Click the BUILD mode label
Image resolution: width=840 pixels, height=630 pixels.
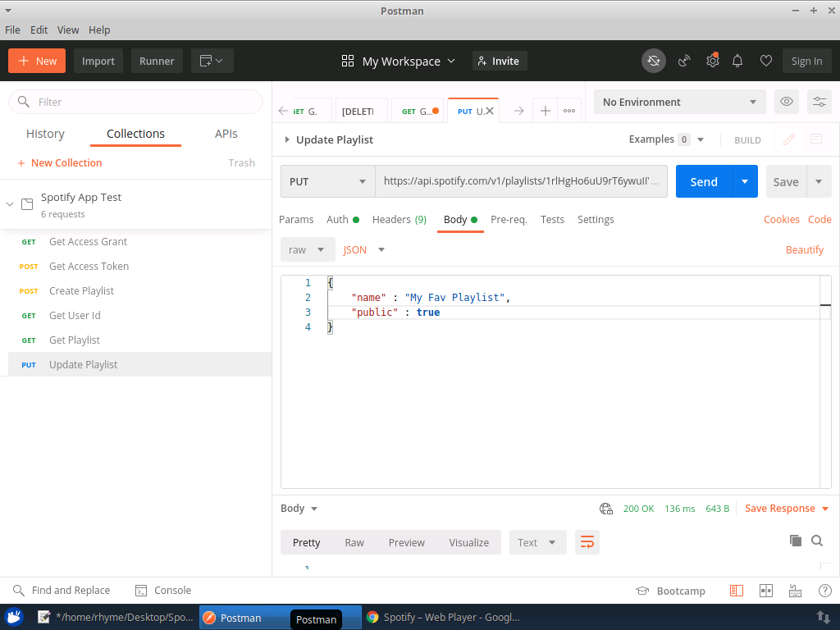coord(747,140)
